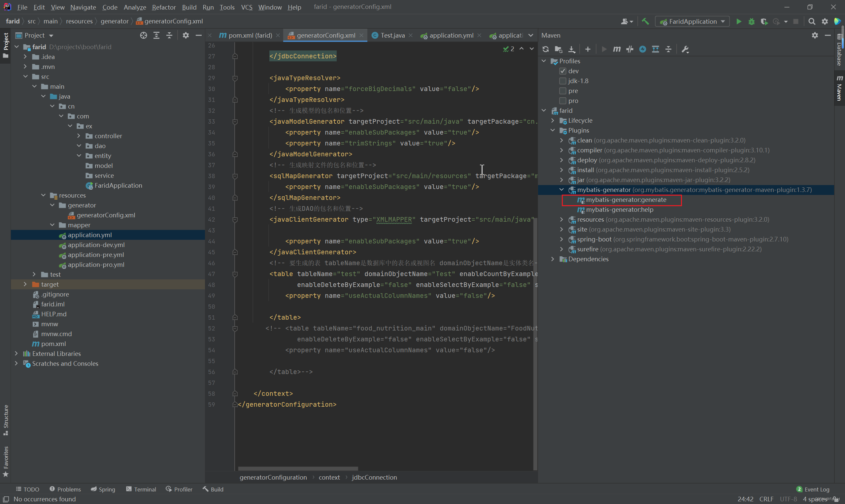The image size is (845, 504).
Task: Click Select Opened File target icon
Action: point(143,35)
